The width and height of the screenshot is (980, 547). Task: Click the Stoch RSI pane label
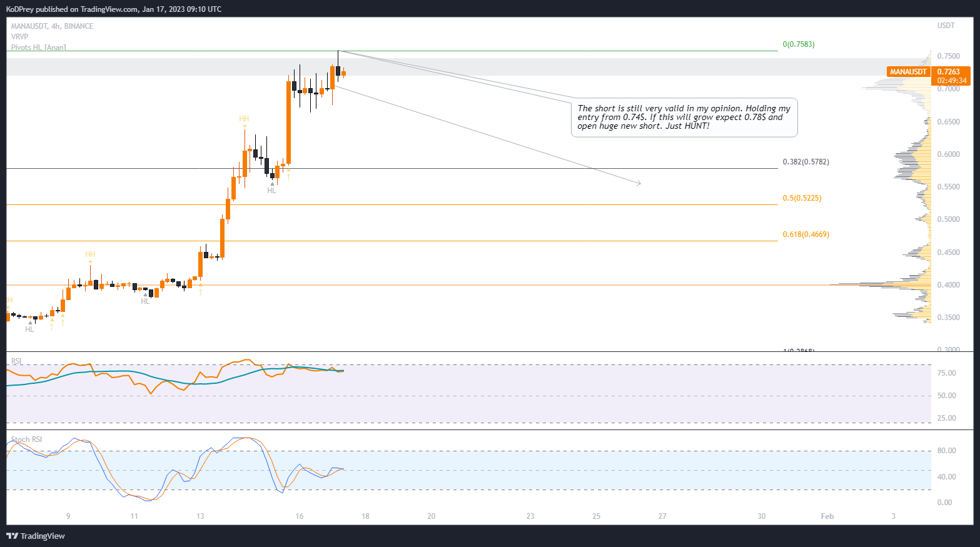coord(26,439)
